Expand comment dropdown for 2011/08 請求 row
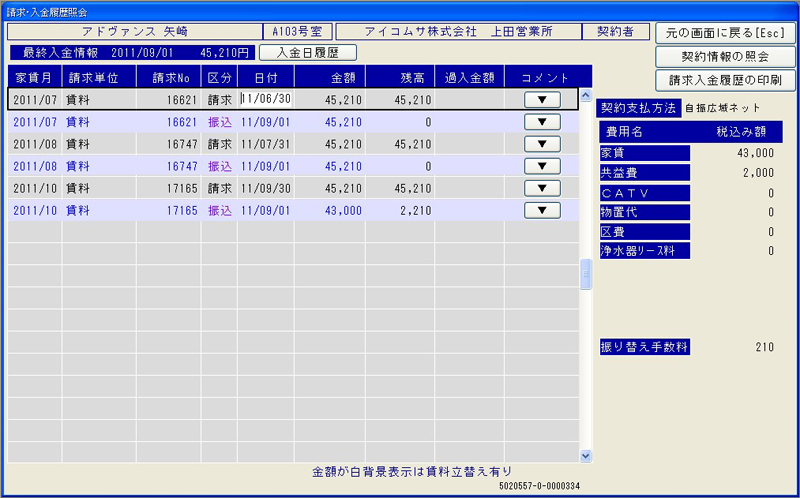Image resolution: width=800 pixels, height=498 pixels. [541, 144]
